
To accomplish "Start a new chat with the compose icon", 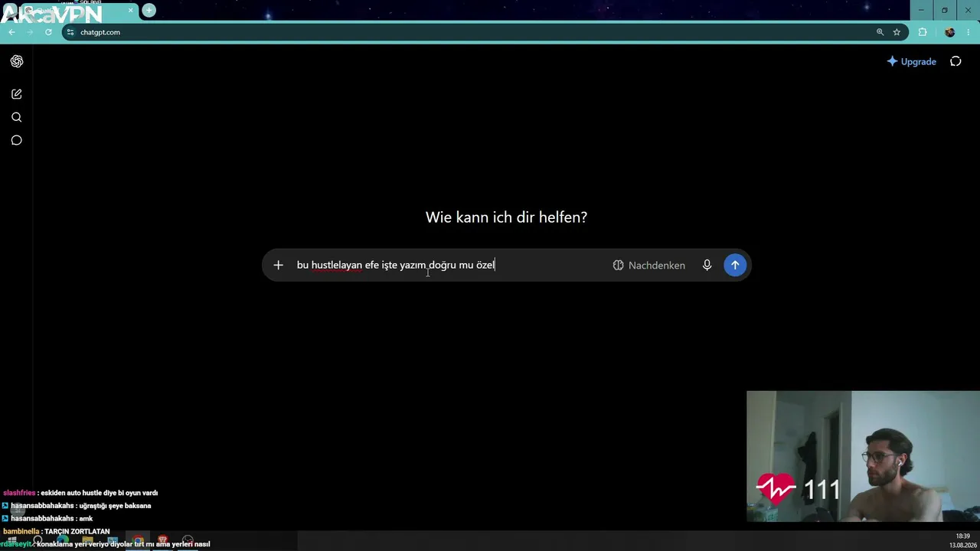I will click(17, 94).
